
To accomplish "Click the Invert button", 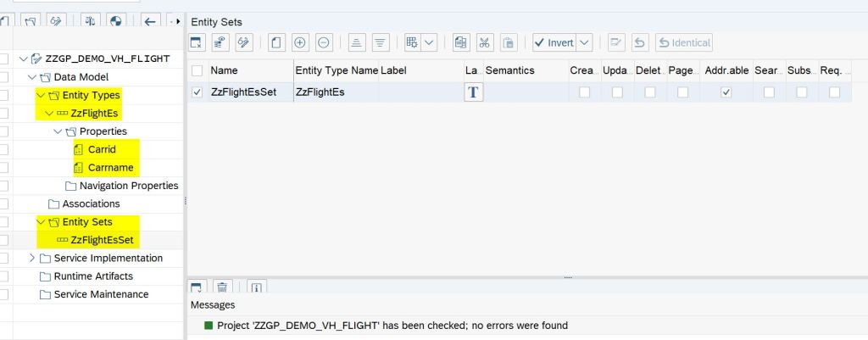I will click(554, 42).
